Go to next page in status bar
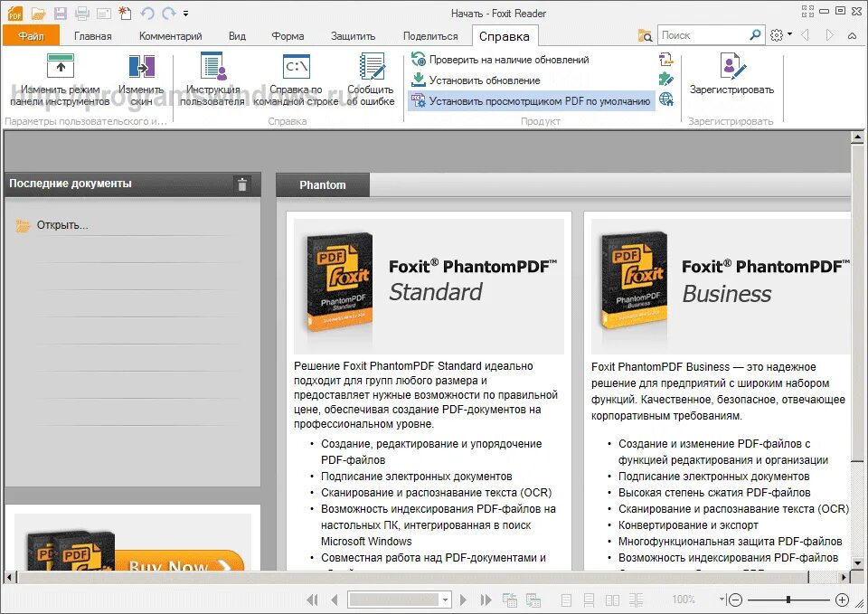 tap(463, 600)
